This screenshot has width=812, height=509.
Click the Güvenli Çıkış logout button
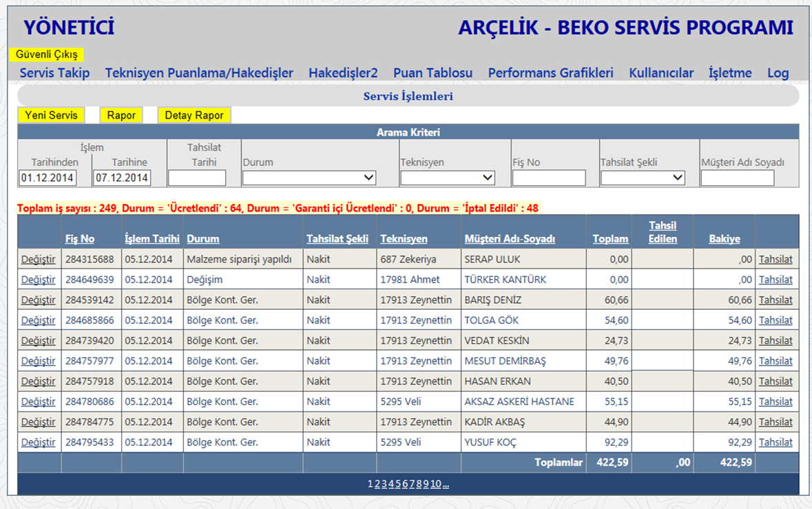(x=47, y=54)
